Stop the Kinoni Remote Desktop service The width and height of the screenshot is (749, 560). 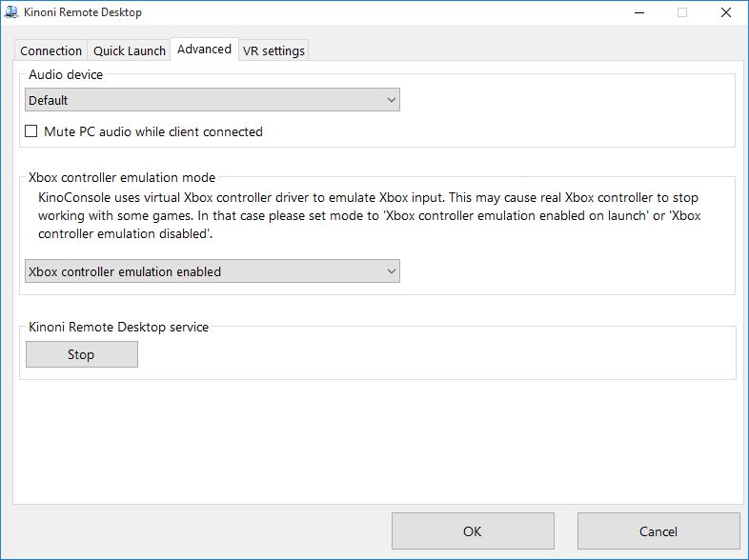click(x=81, y=354)
